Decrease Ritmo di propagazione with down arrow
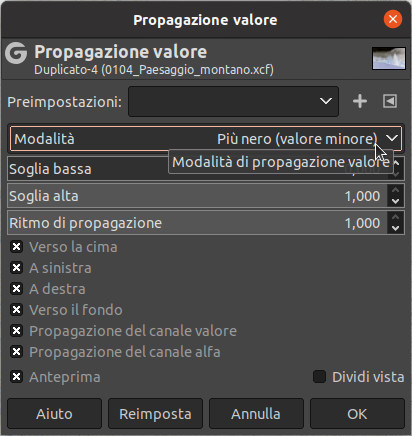 point(396,228)
